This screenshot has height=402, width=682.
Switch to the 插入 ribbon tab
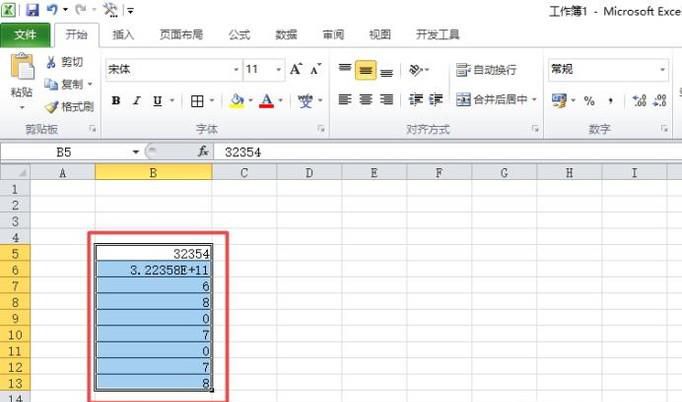click(x=123, y=34)
